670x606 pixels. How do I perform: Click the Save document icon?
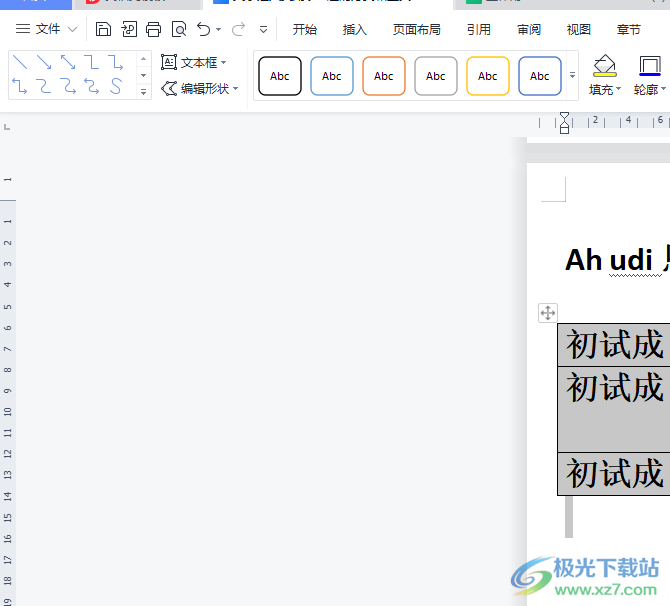pyautogui.click(x=104, y=29)
